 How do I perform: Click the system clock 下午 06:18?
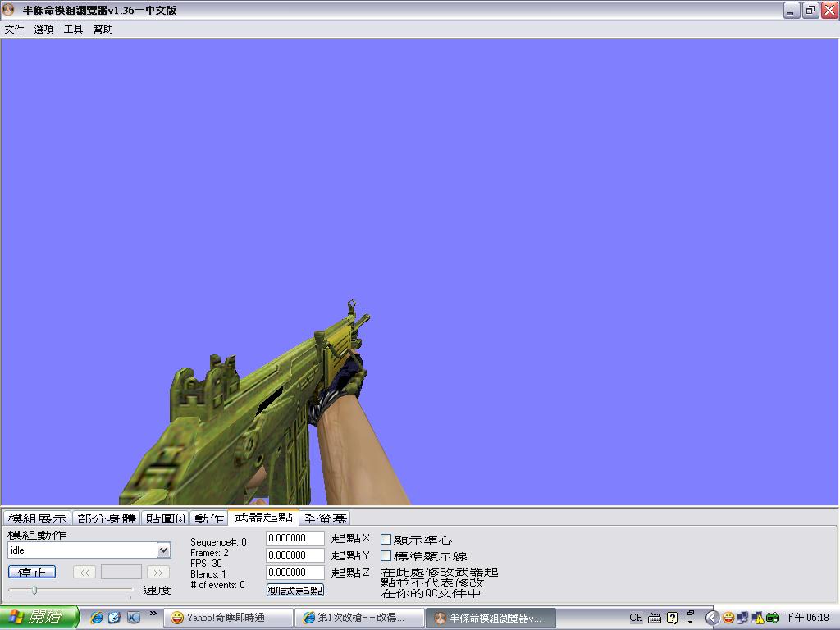(807, 618)
